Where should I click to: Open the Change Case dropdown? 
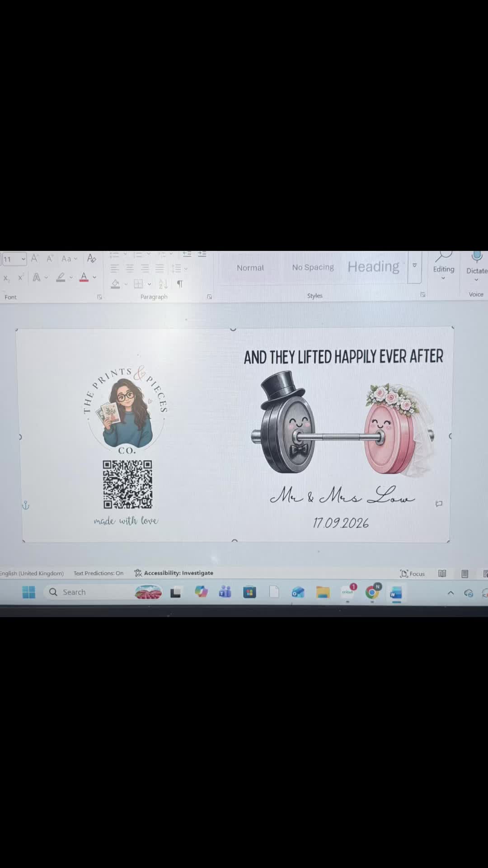pos(69,259)
